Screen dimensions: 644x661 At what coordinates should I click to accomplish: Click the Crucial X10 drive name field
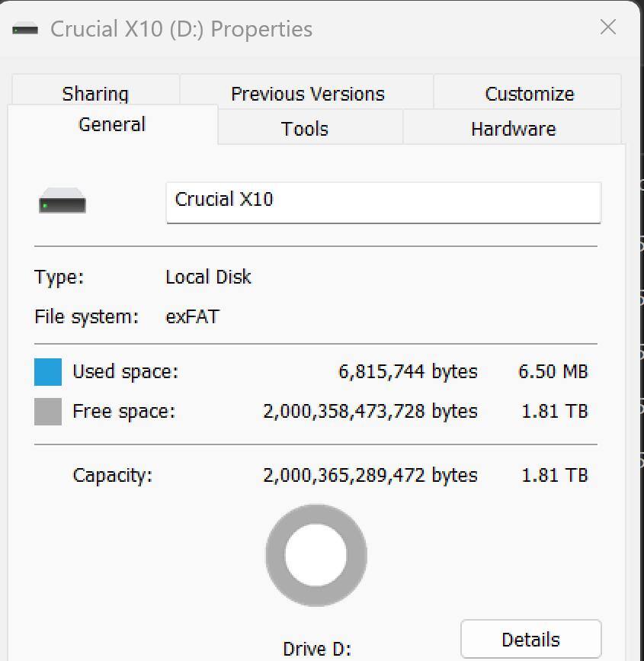(383, 201)
